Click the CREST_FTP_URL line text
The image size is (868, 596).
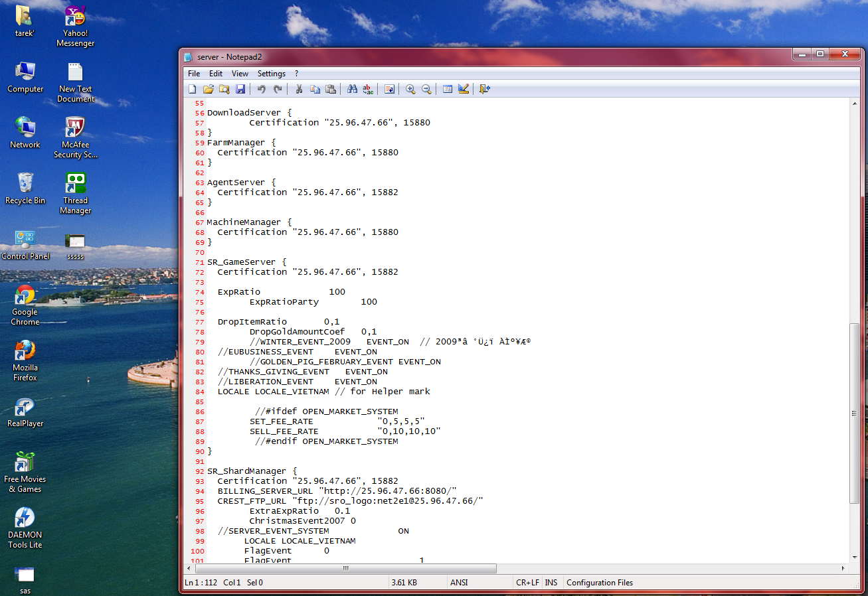pos(350,501)
